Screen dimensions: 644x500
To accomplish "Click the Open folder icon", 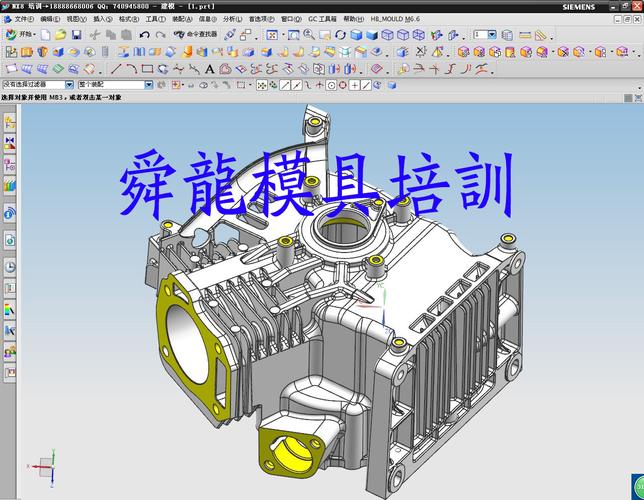I will click(x=61, y=35).
